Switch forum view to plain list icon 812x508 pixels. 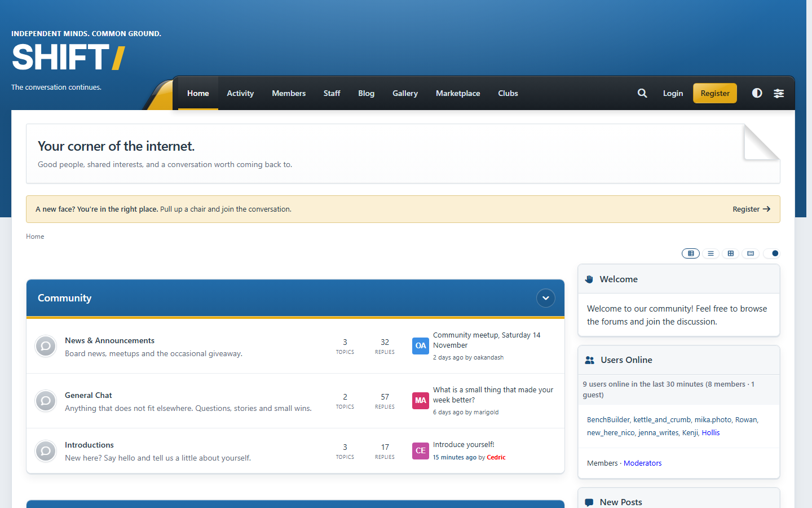click(x=710, y=253)
